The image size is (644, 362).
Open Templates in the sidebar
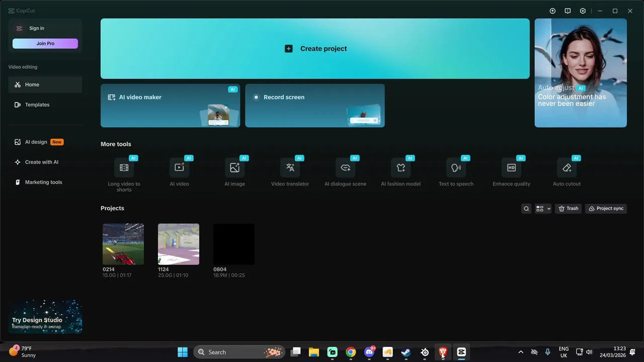point(45,105)
